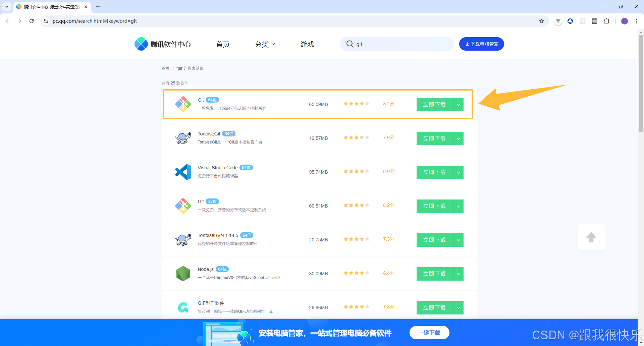Image resolution: width=644 pixels, height=346 pixels.
Task: Download TortoiseGit with 立即下载
Action: point(435,138)
